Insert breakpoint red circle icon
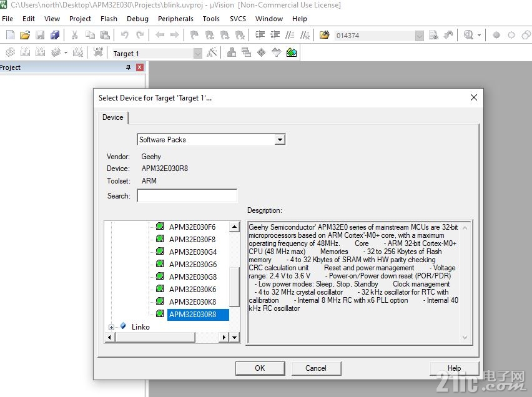The image size is (532, 397). coord(496,35)
